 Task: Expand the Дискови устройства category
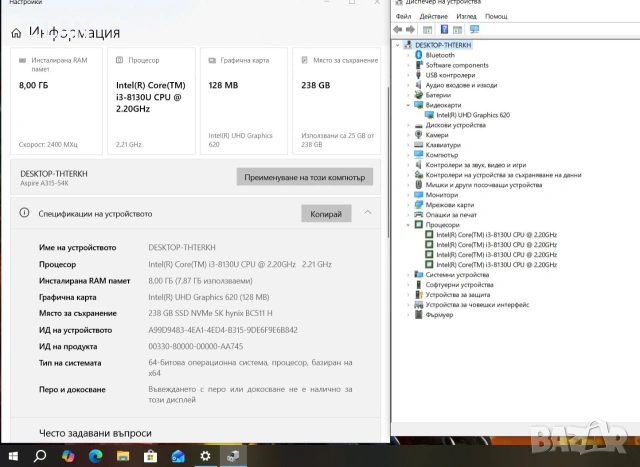(408, 125)
